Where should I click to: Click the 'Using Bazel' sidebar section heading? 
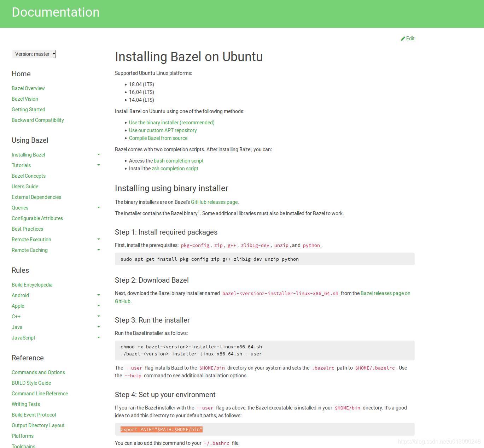(x=30, y=140)
